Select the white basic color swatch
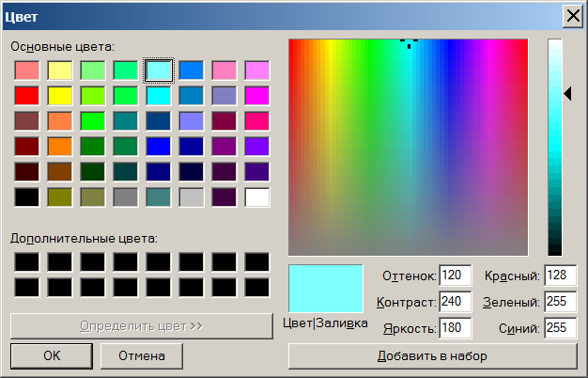588x378 pixels. point(256,197)
